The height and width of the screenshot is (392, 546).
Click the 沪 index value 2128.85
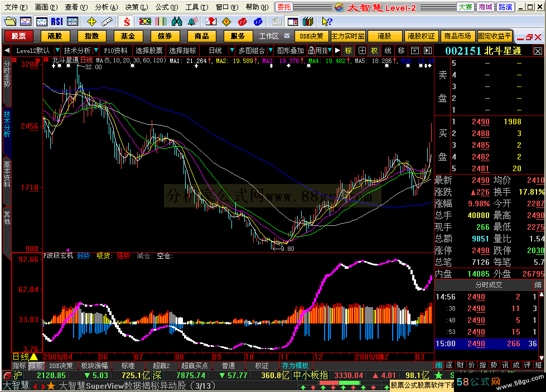click(x=51, y=375)
